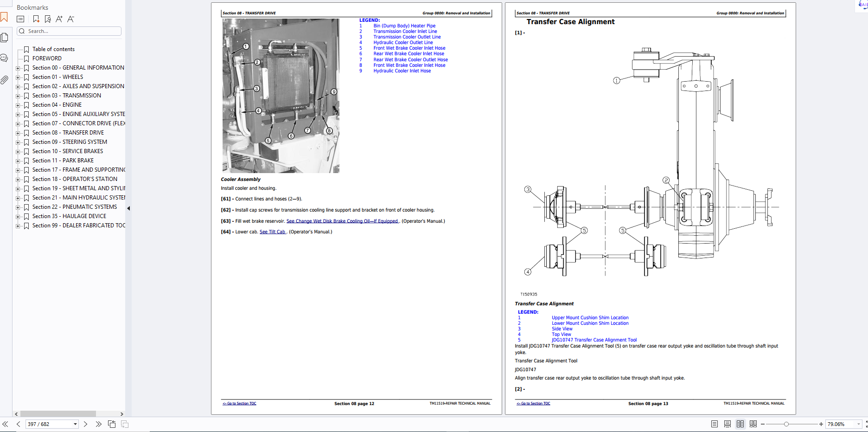Expand Section 08 - TRANSFER DRIVE bookmark
Image resolution: width=868 pixels, height=432 pixels.
[18, 133]
